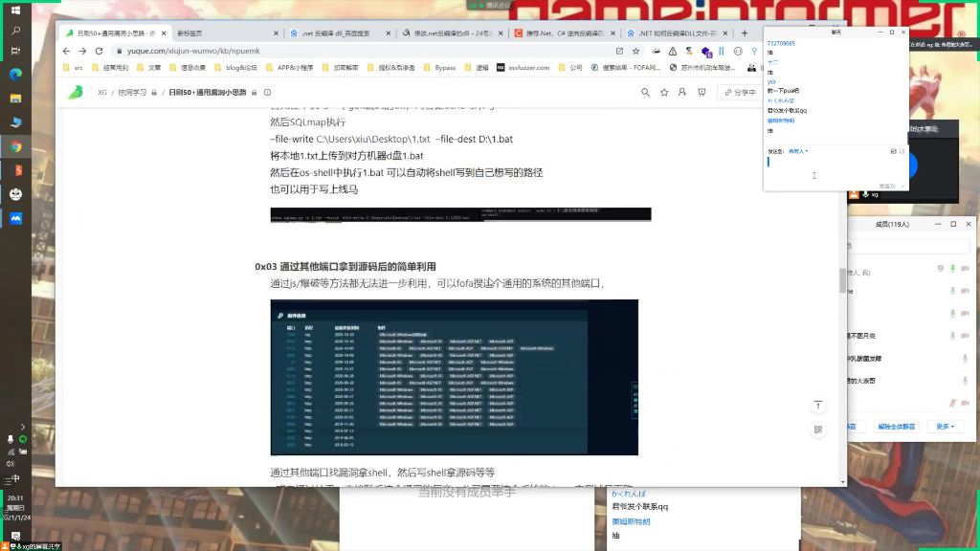Click the 0x03 section heading
Image resolution: width=980 pixels, height=551 pixels.
pyautogui.click(x=345, y=266)
